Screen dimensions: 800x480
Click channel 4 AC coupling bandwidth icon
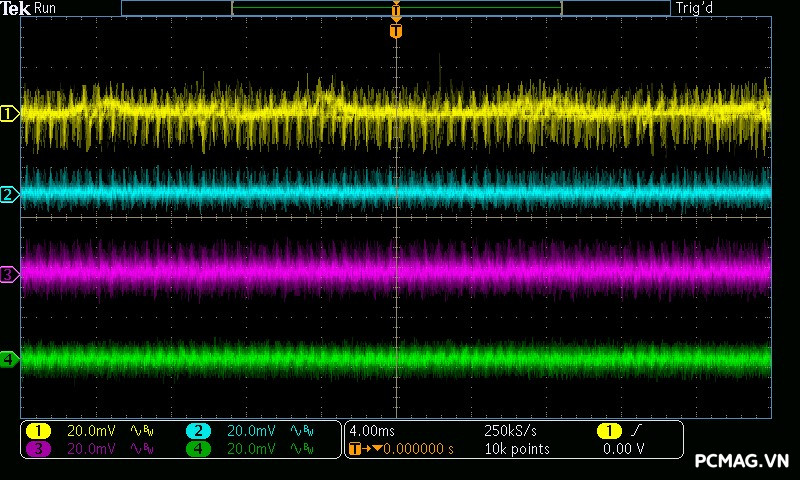[300, 449]
